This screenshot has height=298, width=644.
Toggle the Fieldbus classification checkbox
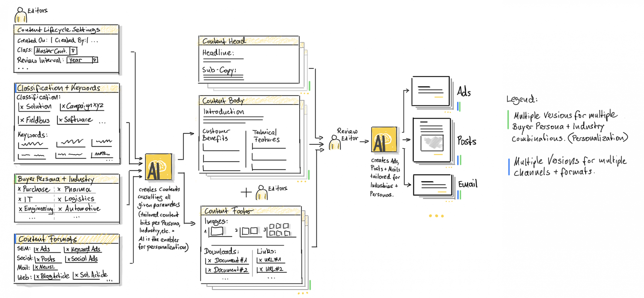point(22,120)
